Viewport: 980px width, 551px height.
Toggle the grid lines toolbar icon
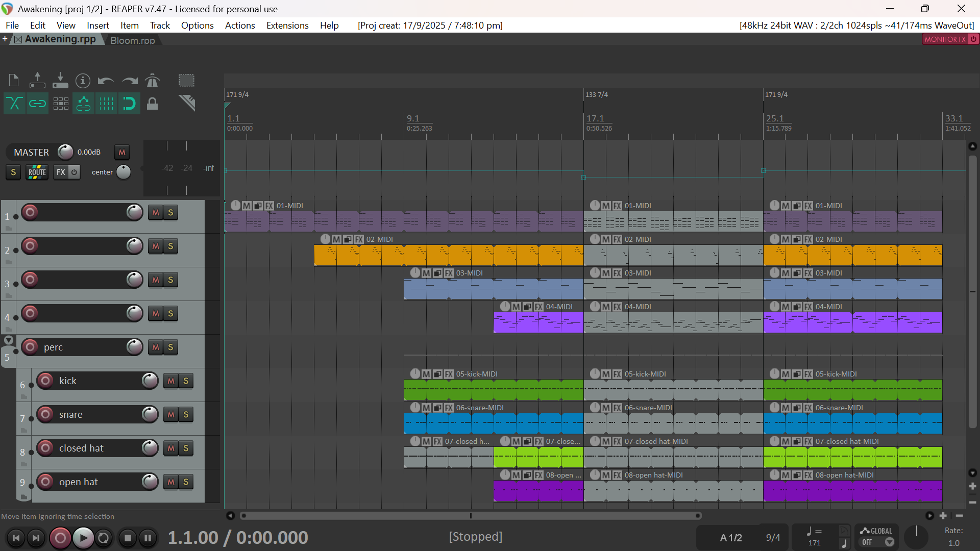106,104
